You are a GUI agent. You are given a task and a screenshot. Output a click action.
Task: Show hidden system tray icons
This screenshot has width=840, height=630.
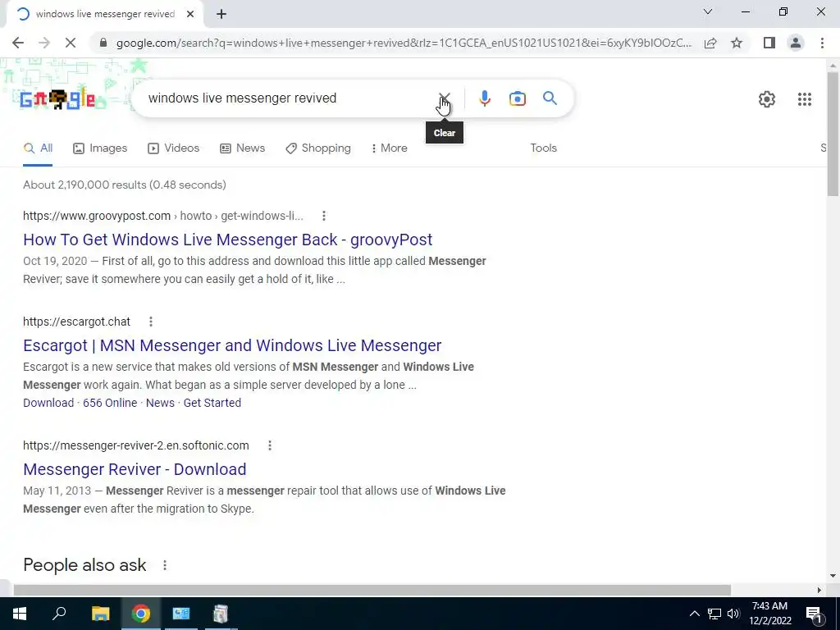coord(694,614)
